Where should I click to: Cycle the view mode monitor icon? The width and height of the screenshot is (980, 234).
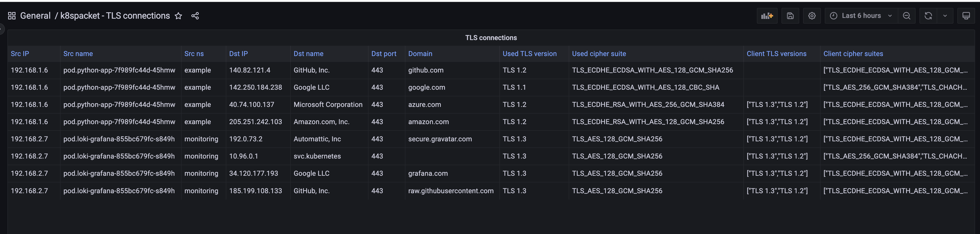(966, 15)
